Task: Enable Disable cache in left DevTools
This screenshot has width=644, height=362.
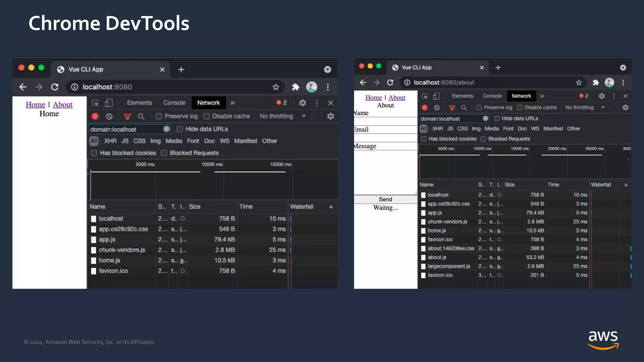Action: coord(207,116)
